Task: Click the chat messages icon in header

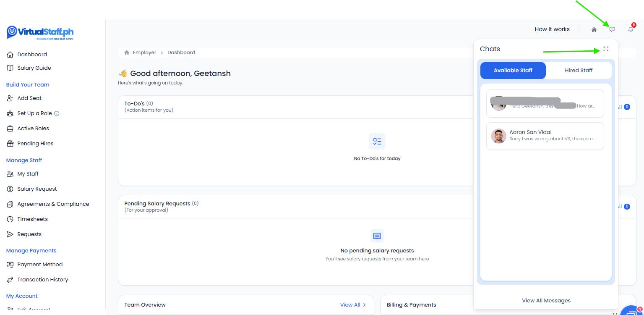Action: (612, 29)
